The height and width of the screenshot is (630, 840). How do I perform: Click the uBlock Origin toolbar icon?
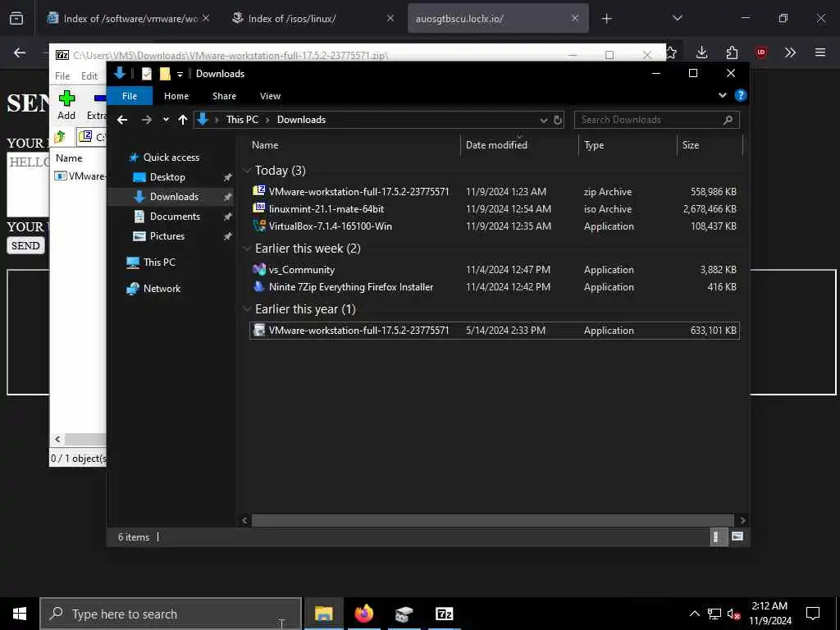click(x=760, y=52)
